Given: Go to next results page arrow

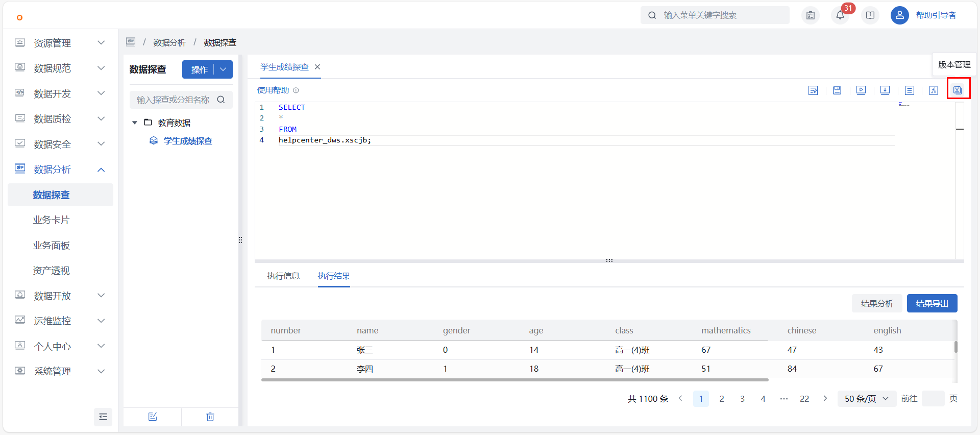Looking at the screenshot, I should pyautogui.click(x=825, y=398).
